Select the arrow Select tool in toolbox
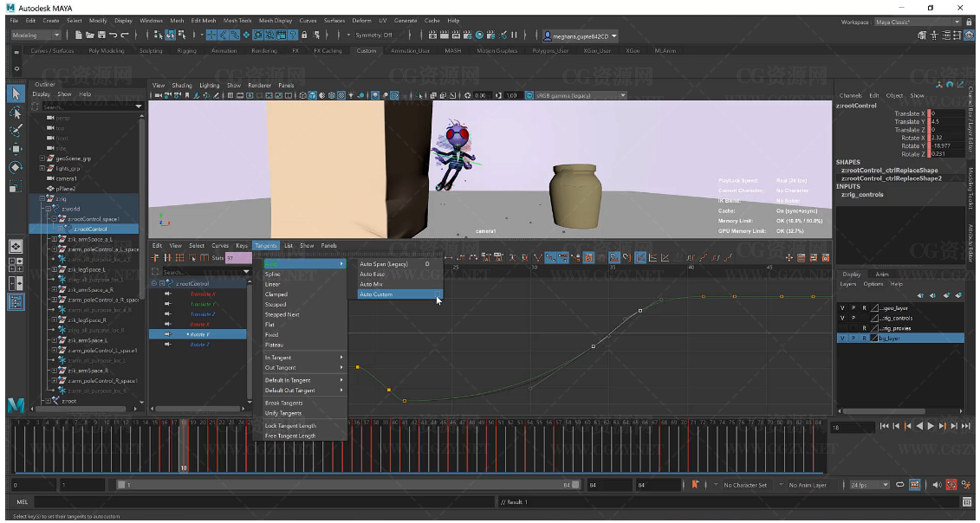980x523 pixels. (16, 93)
